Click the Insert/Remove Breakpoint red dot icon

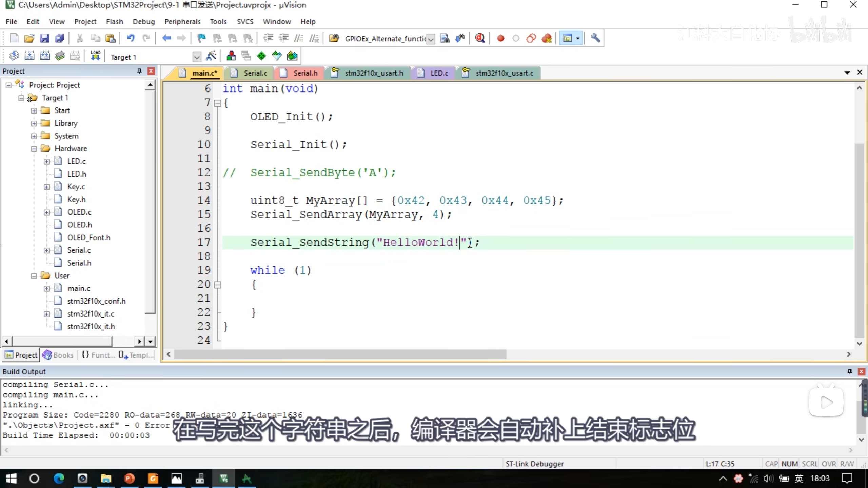coord(500,38)
